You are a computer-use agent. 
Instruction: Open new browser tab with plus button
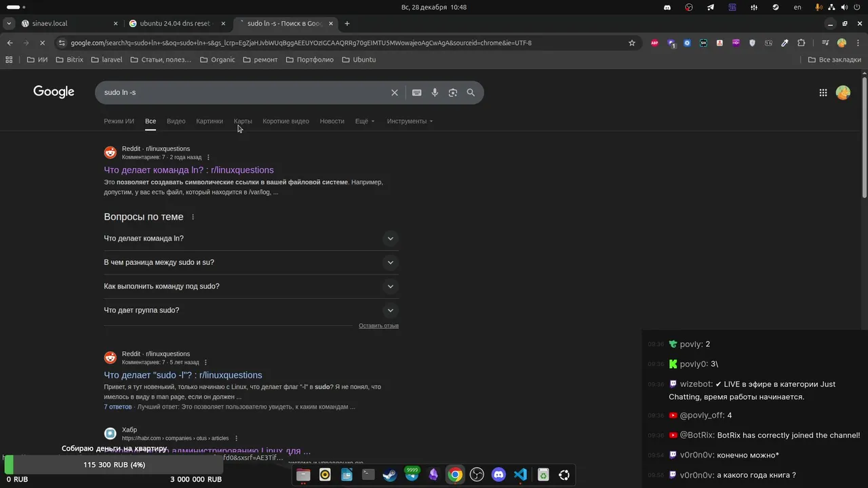347,23
